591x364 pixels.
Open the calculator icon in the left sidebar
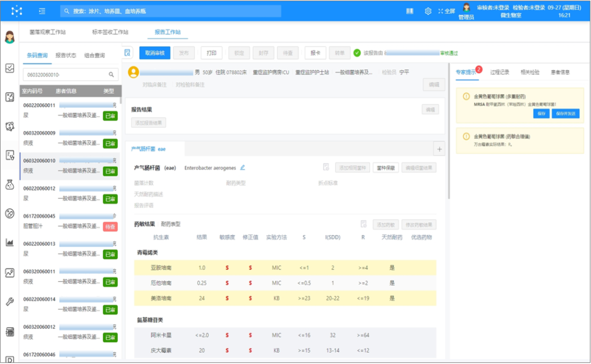(10, 331)
